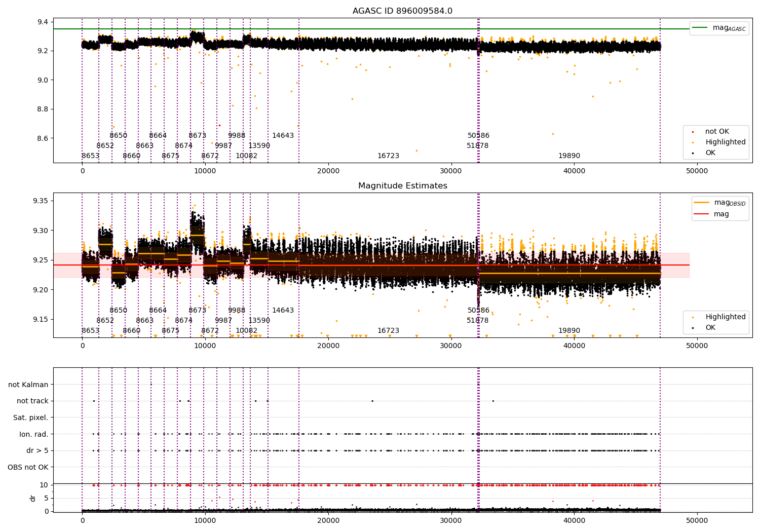Click black "OK" marker in middle plot legend
The image size is (760, 532).
point(693,328)
